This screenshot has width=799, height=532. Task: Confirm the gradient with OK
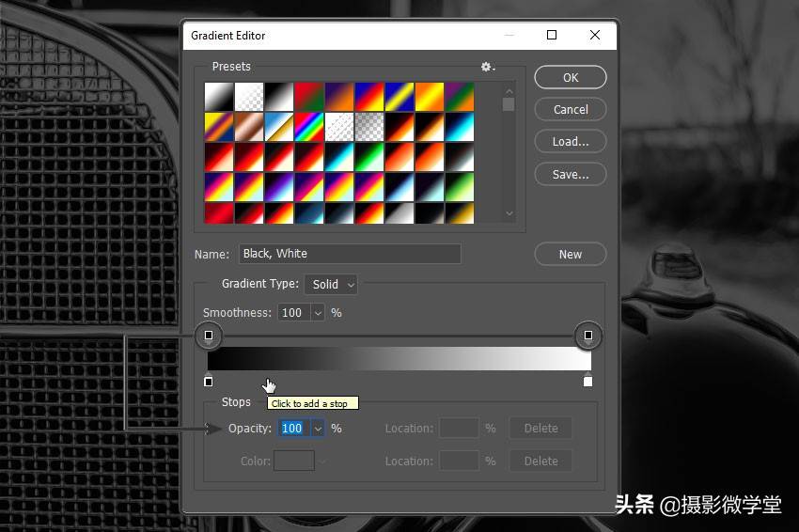[x=571, y=77]
